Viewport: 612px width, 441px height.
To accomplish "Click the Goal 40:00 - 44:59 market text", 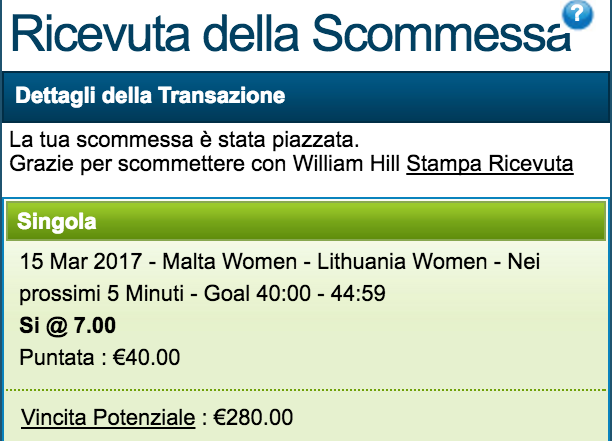I will pyautogui.click(x=295, y=293).
